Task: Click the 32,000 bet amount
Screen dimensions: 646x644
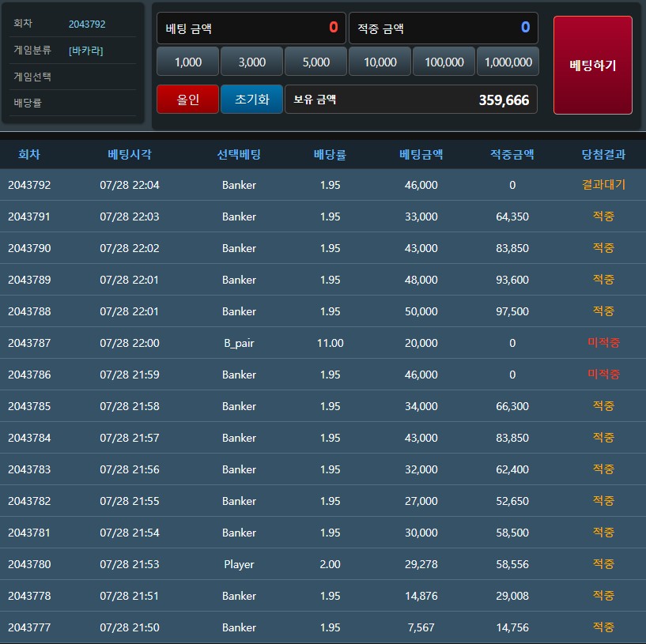Action: click(x=421, y=469)
